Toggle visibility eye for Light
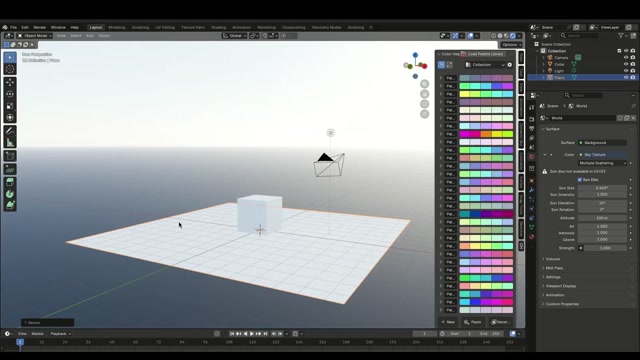640x360 pixels. pos(626,71)
